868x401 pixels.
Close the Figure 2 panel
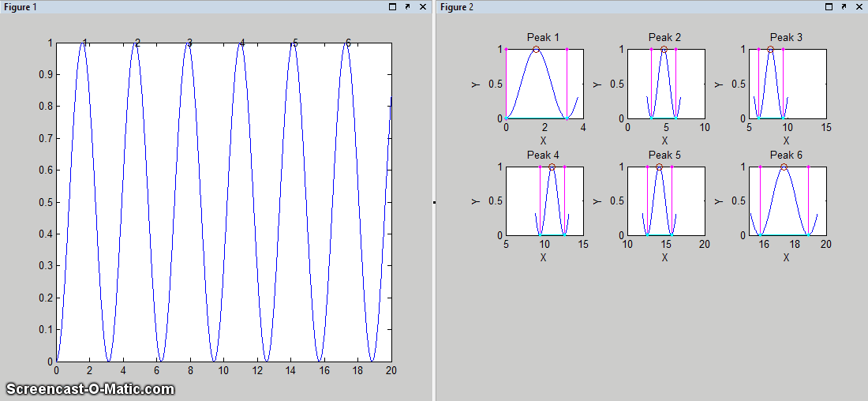859,6
